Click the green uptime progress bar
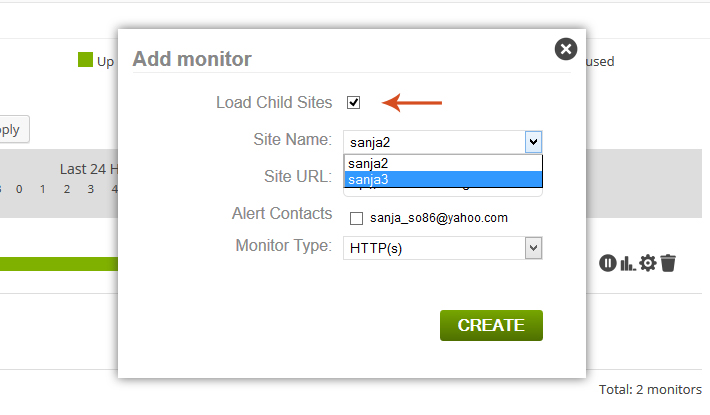 [59, 264]
